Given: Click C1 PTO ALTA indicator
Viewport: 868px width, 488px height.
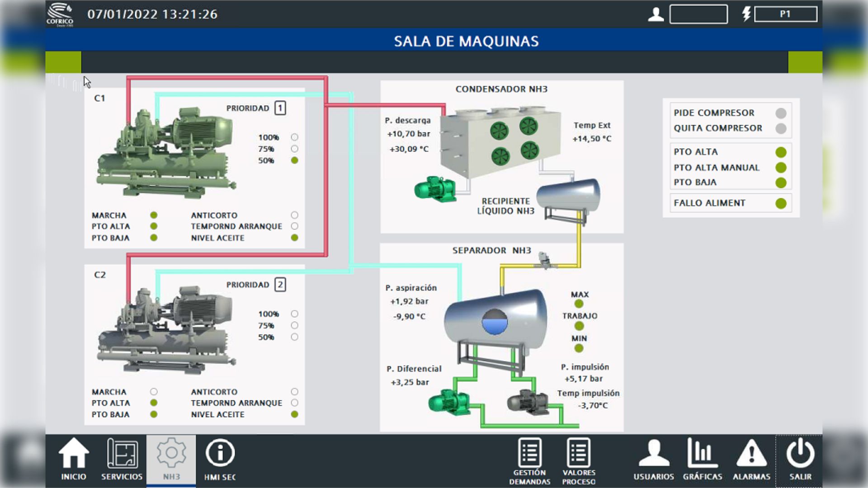Looking at the screenshot, I should 154,226.
